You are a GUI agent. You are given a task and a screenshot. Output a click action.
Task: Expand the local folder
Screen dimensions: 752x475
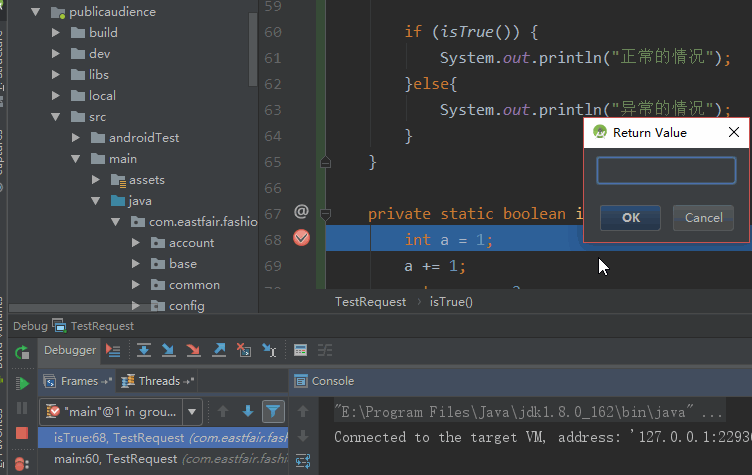pos(56,96)
